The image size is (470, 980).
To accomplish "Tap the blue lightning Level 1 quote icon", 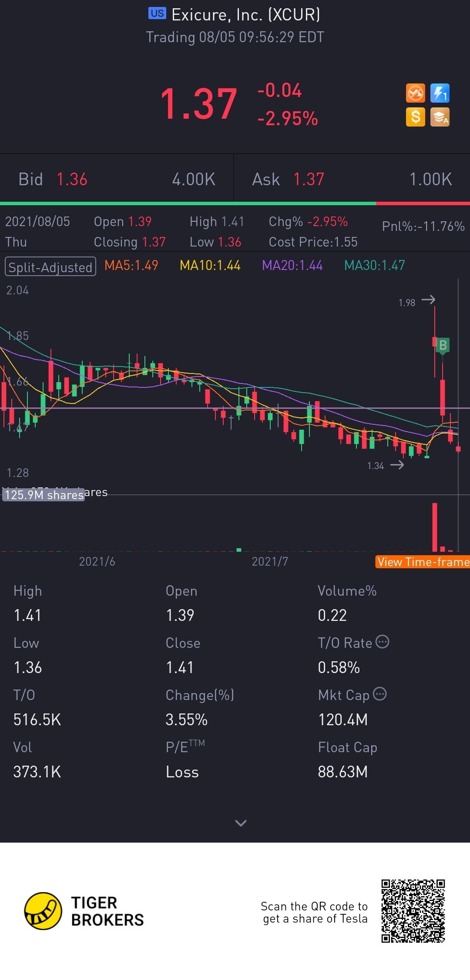I will [x=440, y=93].
